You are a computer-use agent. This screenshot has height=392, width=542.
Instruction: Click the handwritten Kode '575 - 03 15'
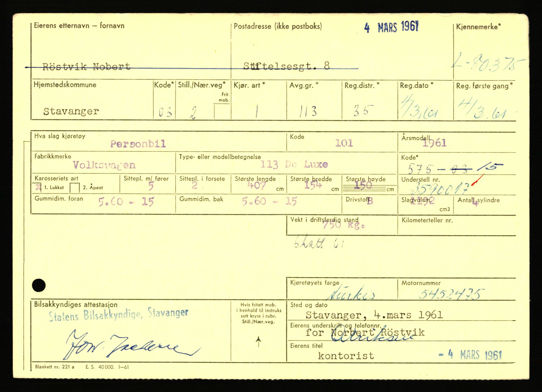click(x=455, y=168)
